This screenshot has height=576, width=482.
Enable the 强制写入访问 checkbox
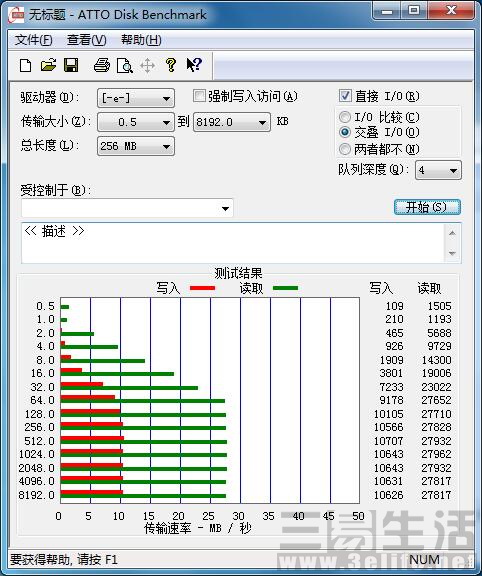tap(199, 96)
